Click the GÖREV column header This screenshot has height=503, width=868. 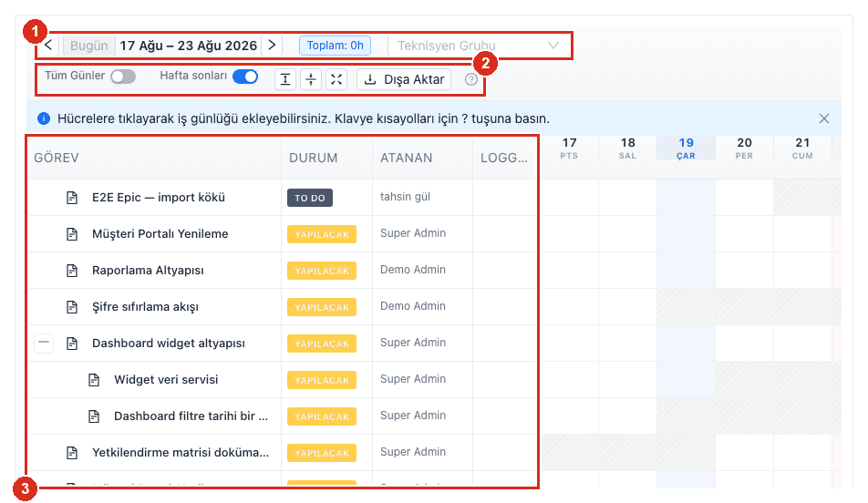pos(154,158)
